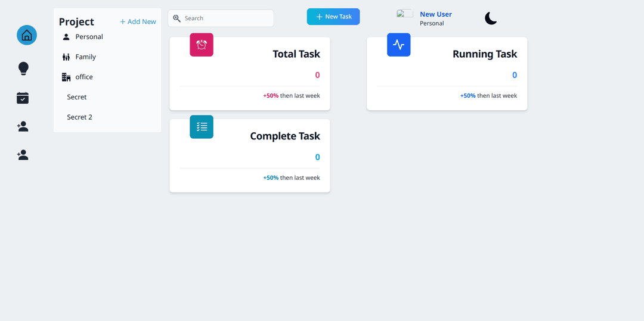Click the user avatar image
The image size is (644, 321).
(x=405, y=14)
